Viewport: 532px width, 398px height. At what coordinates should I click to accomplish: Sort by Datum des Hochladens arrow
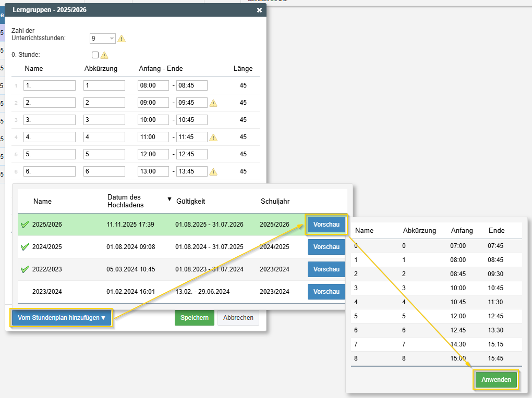[169, 199]
